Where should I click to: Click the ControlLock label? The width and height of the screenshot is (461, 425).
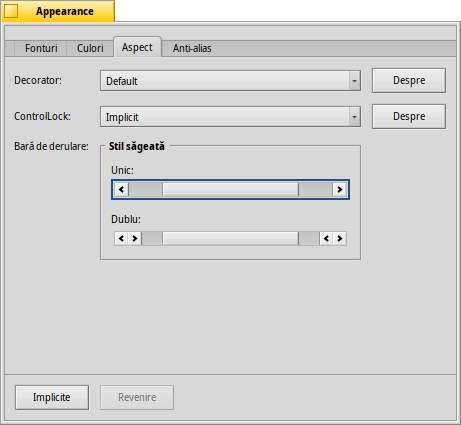(x=42, y=116)
